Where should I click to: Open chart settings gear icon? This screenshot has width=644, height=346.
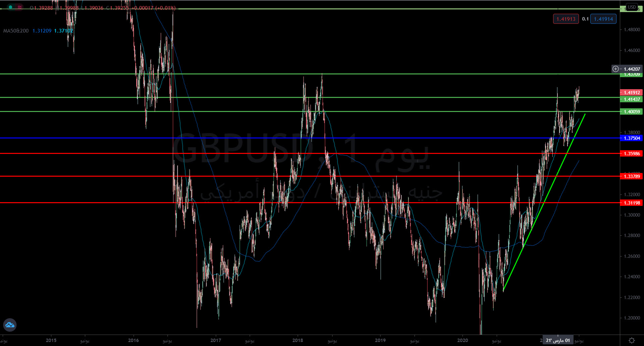[x=632, y=341]
